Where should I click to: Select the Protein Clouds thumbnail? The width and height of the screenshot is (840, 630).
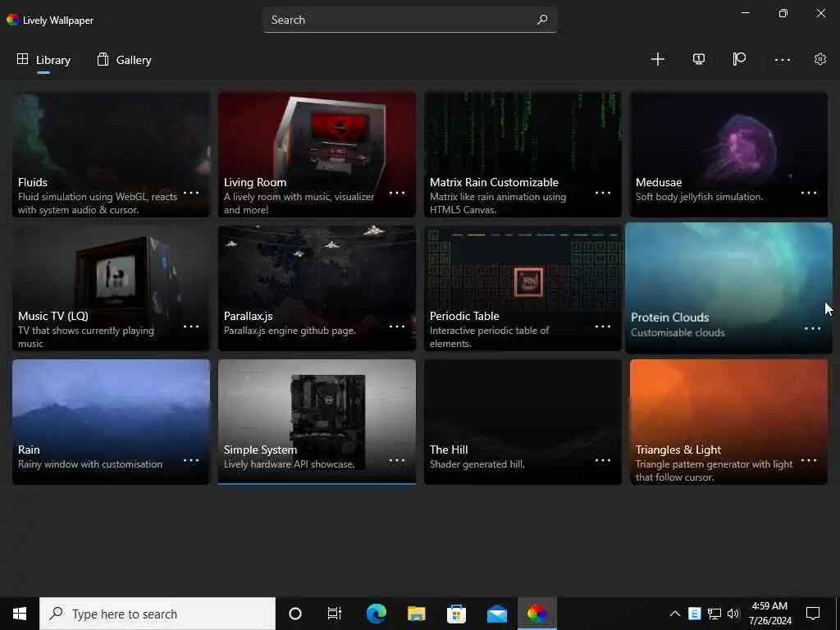728,288
